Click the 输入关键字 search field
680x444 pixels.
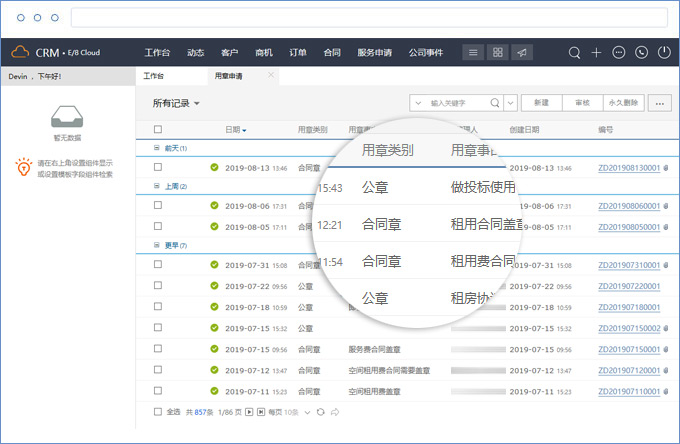coord(457,102)
